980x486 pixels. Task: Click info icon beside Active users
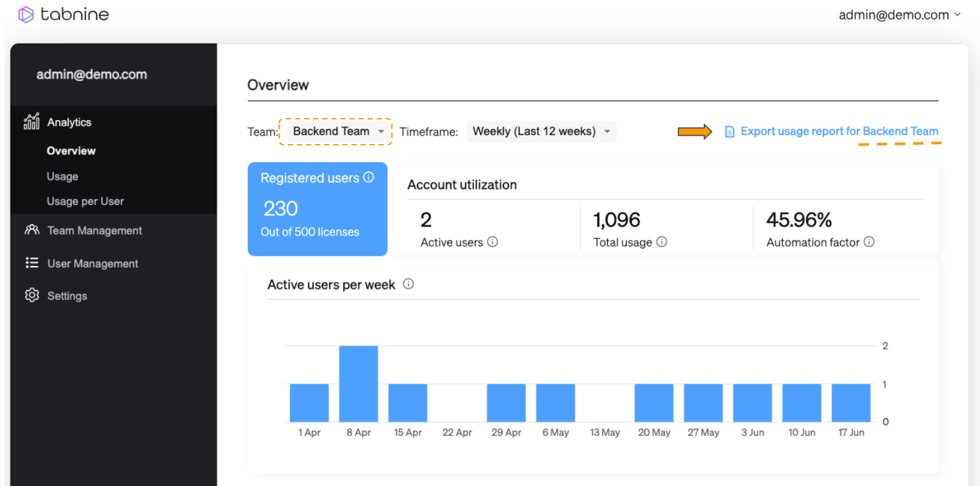point(492,242)
